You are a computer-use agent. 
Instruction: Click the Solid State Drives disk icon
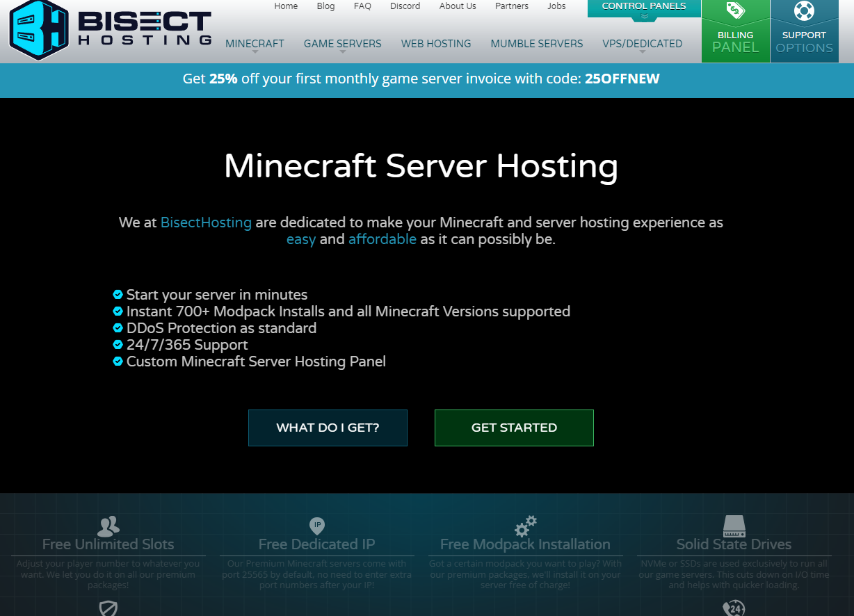[x=734, y=526]
